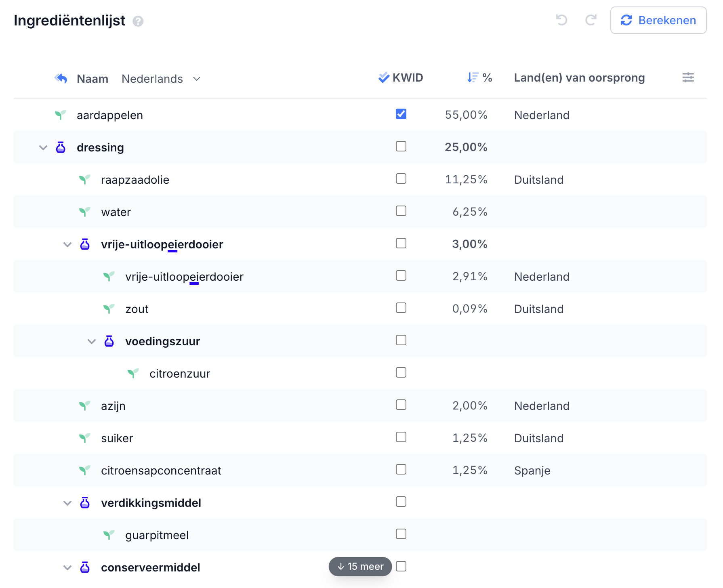
Task: Click the undo arrow icon
Action: coord(561,20)
